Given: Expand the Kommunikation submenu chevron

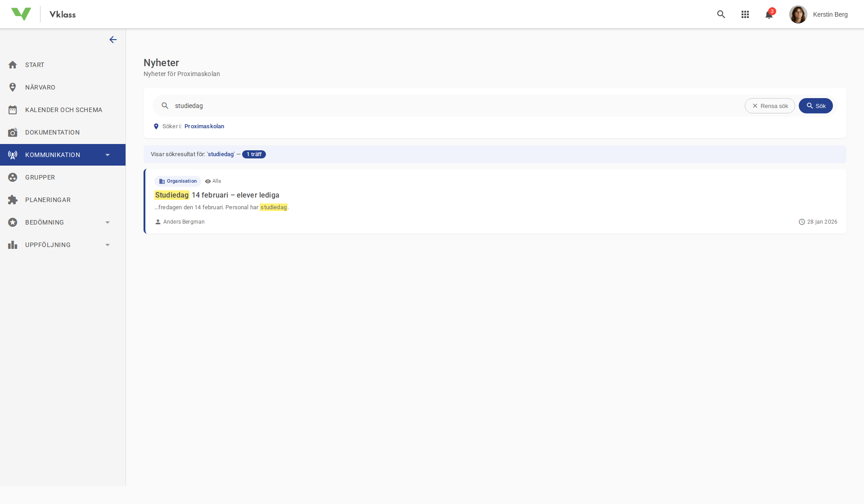Looking at the screenshot, I should tap(107, 154).
